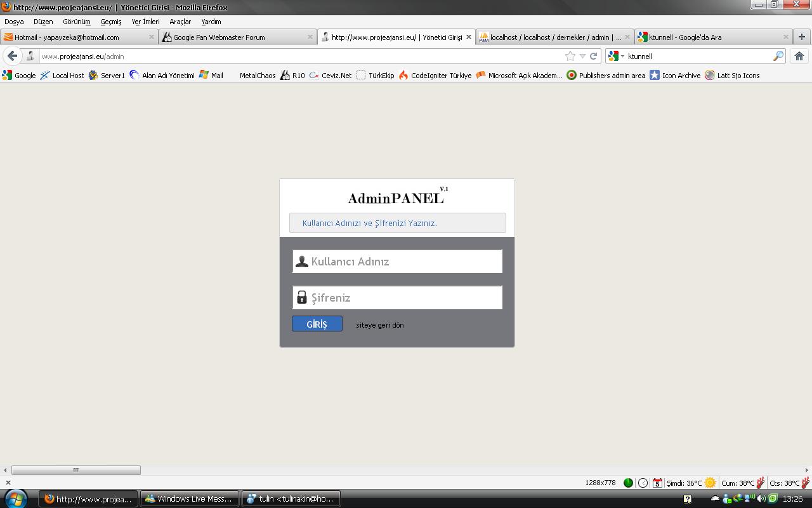Click the Kullanıcı Adınız username field
812x508 pixels.
405,262
